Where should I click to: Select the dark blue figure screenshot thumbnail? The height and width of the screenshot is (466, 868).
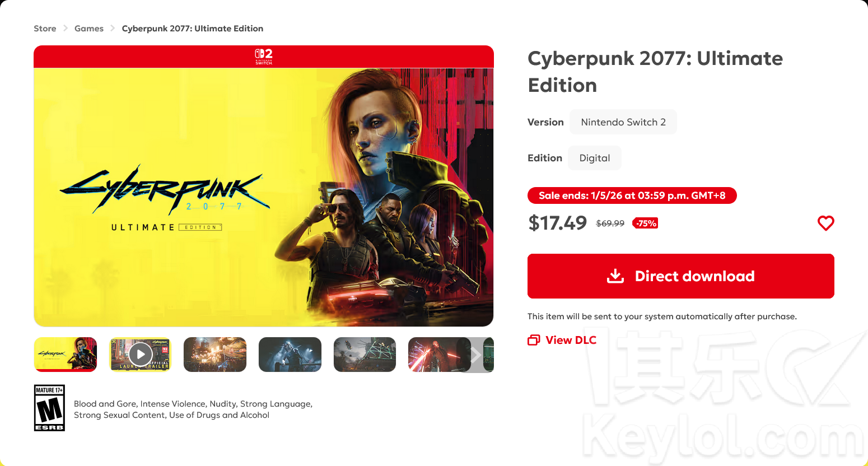290,355
